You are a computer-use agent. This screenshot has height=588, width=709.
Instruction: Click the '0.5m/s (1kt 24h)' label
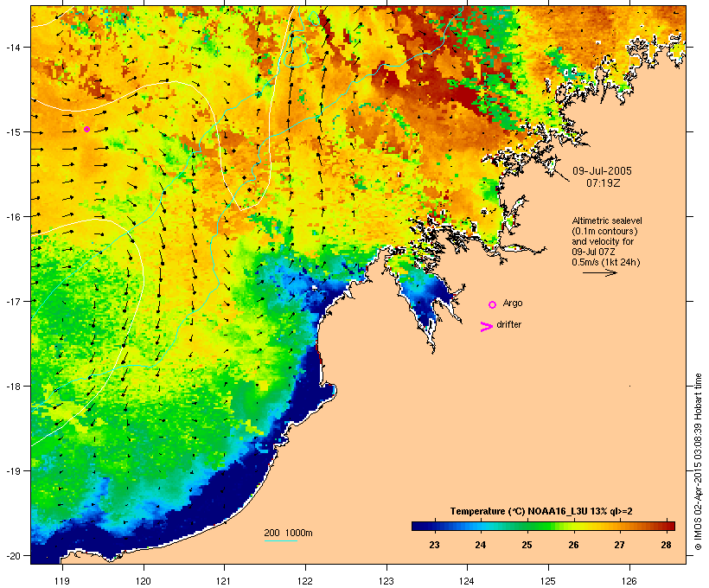(x=606, y=262)
